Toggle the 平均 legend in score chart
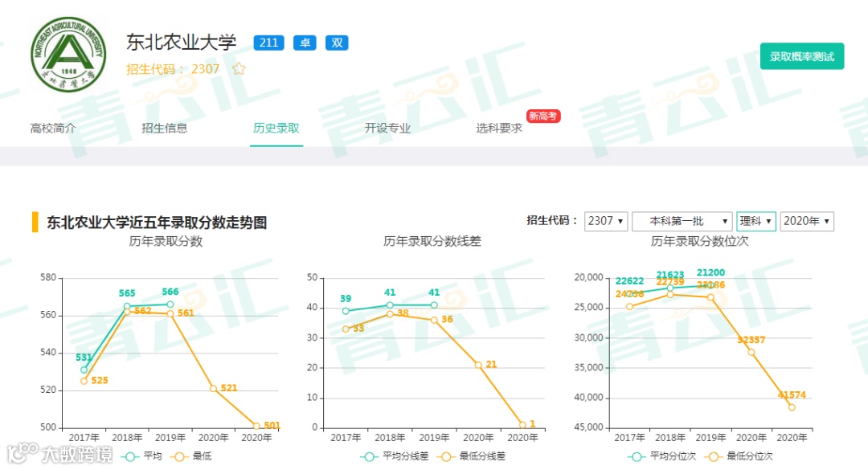The height and width of the screenshot is (470, 868). point(141,456)
